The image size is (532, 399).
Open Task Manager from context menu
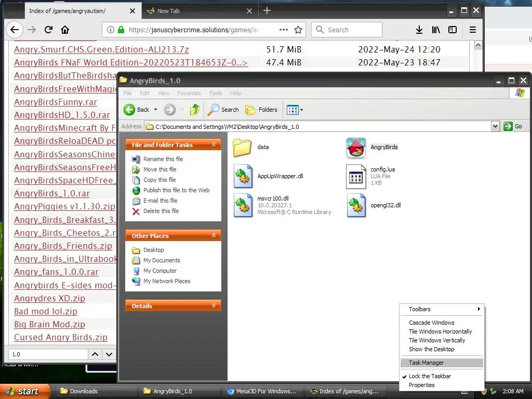click(x=442, y=363)
